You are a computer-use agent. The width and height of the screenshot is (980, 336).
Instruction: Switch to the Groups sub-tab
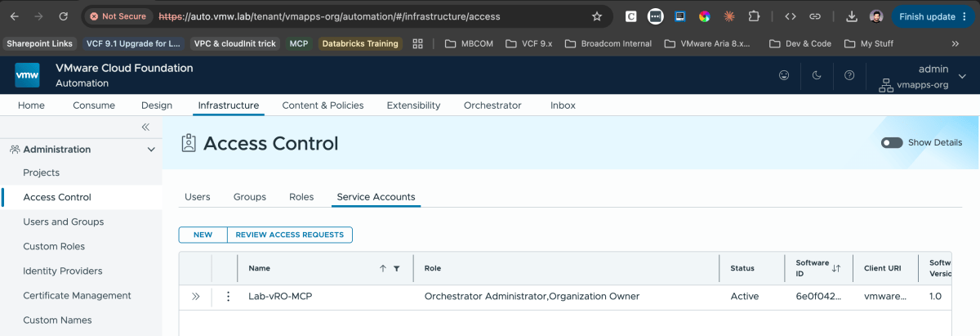tap(250, 197)
